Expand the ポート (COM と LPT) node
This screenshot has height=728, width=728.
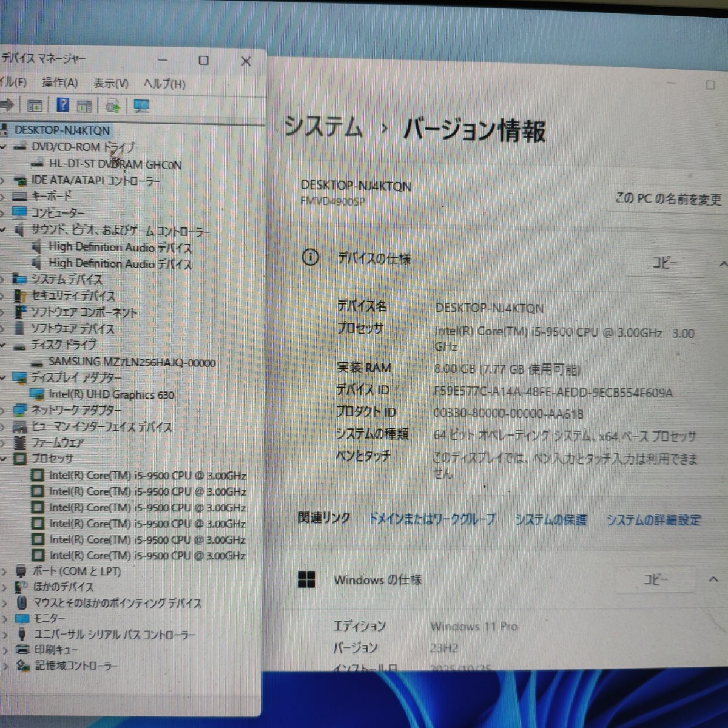click(x=4, y=571)
